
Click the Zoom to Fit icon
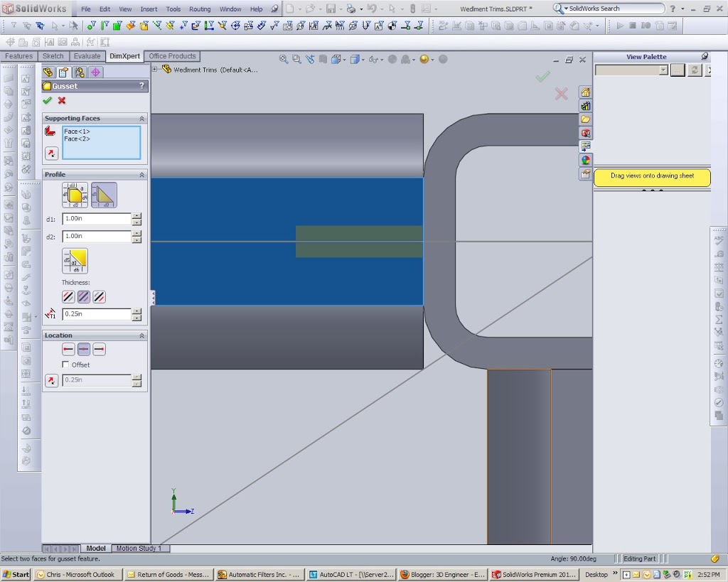[284, 60]
